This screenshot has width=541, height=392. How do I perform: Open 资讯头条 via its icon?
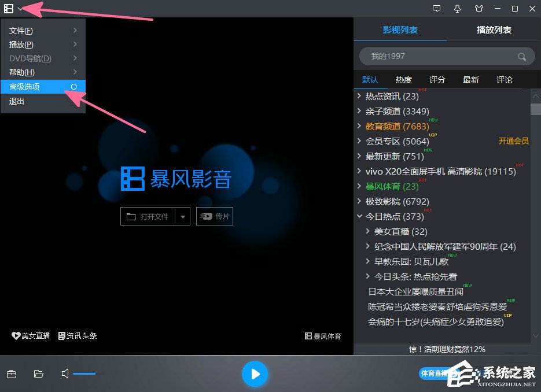(x=77, y=335)
